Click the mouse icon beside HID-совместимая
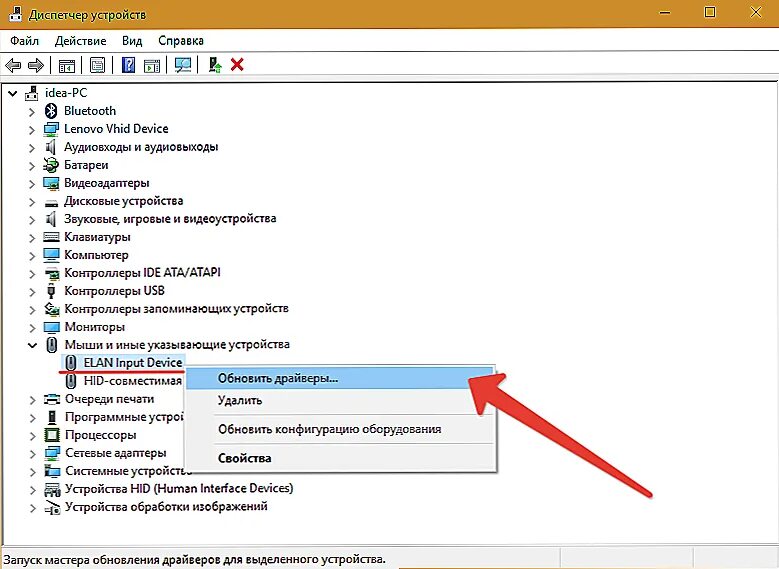Viewport: 779px width, 569px height. click(71, 381)
